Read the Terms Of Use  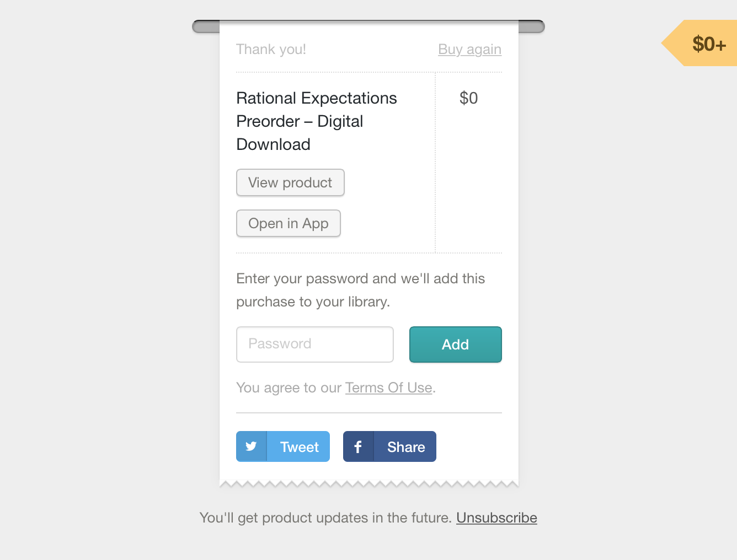coord(388,387)
